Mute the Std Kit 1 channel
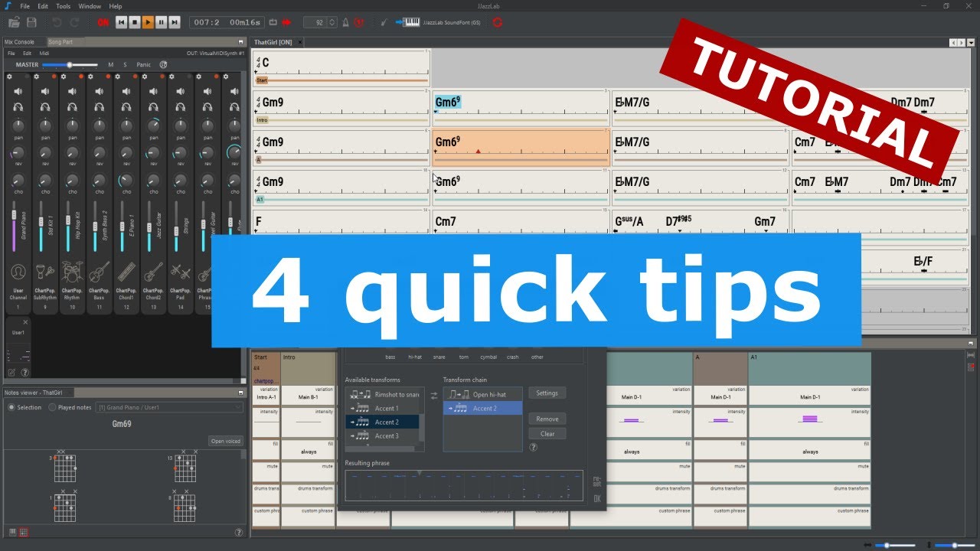 tap(45, 91)
